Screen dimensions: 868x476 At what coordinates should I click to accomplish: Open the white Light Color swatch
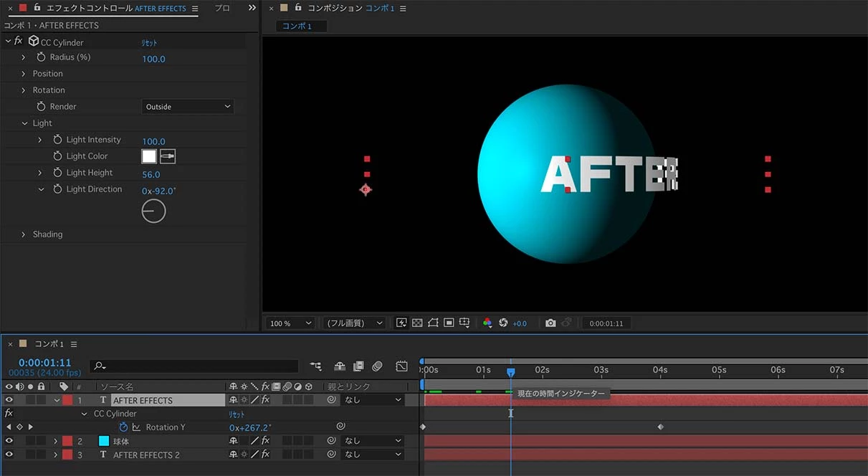coord(149,156)
